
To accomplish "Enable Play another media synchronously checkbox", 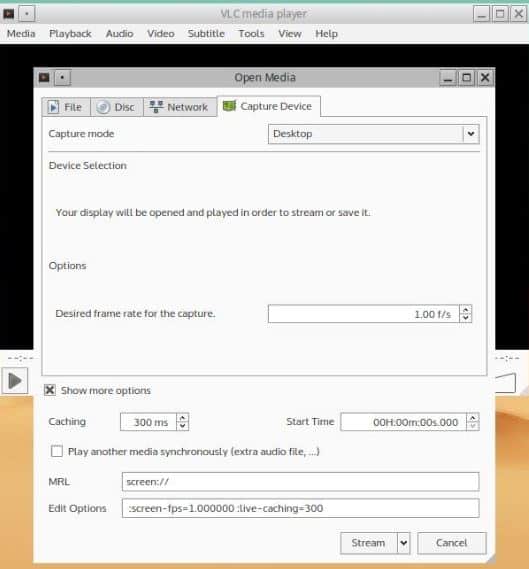I will click(57, 451).
